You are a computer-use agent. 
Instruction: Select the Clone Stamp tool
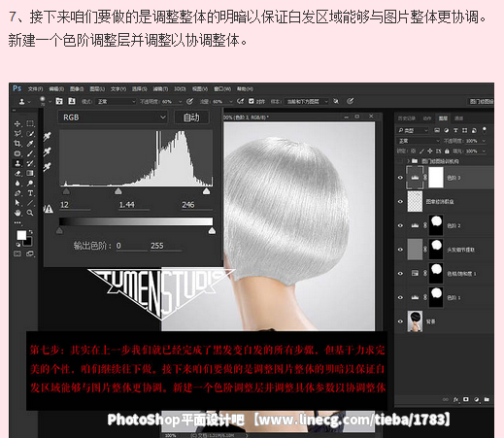tap(17, 163)
